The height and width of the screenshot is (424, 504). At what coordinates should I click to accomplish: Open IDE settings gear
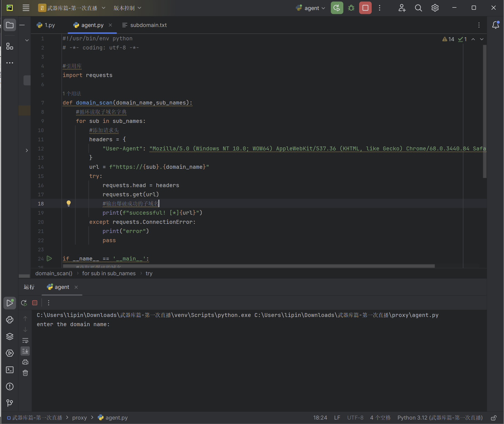pos(435,8)
